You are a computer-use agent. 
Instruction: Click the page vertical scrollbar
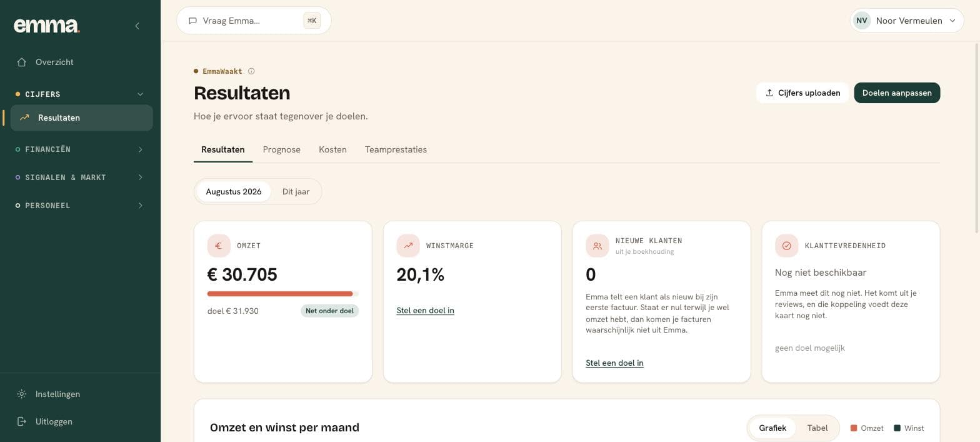(977, 138)
